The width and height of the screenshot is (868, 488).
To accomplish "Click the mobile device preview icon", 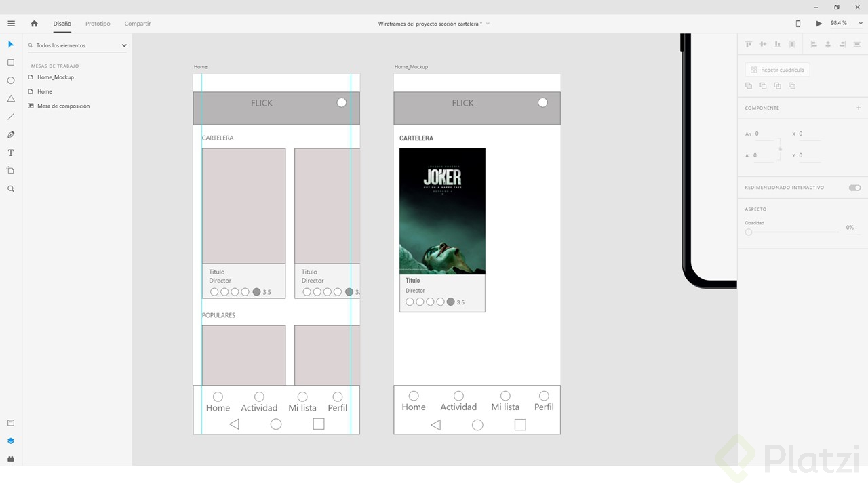I will [798, 24].
